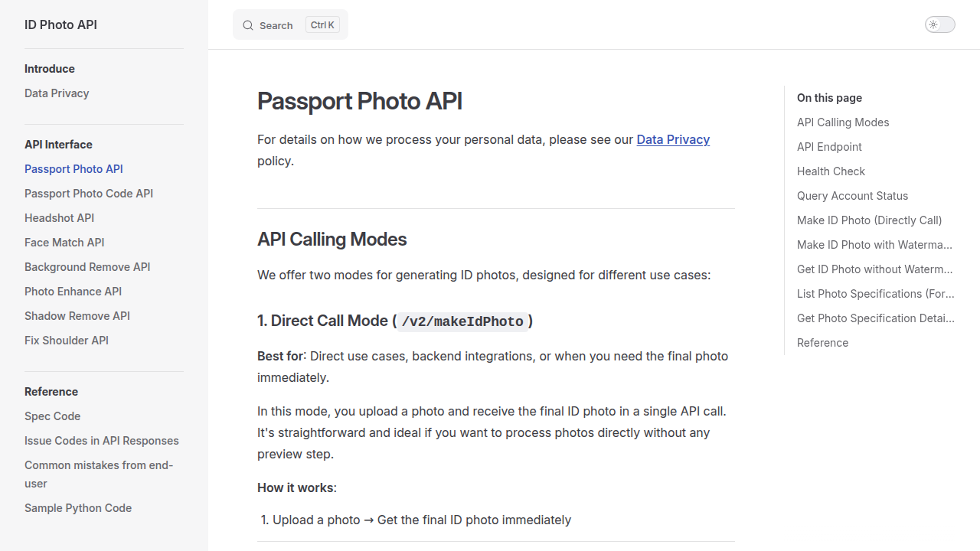Go to Background Remove API

87,267
